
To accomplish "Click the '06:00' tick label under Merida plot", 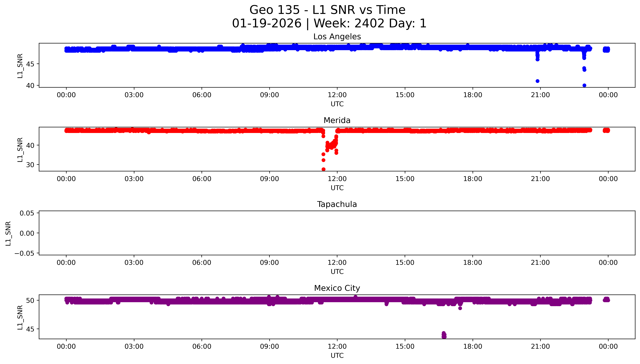I will 202,179.
